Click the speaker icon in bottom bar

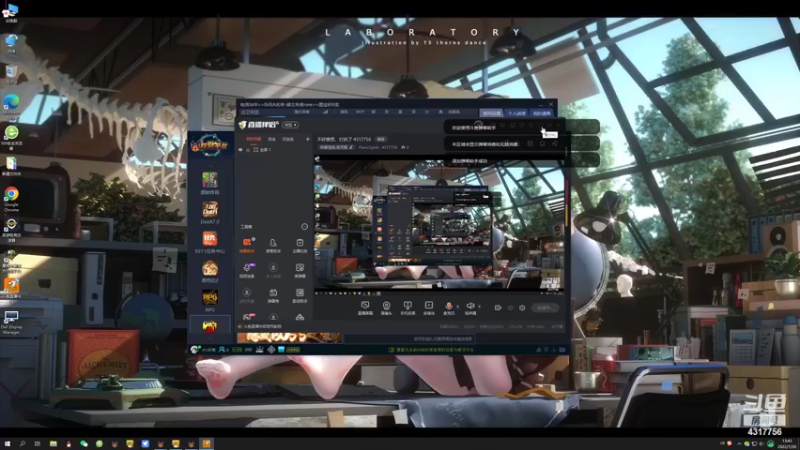click(x=470, y=306)
